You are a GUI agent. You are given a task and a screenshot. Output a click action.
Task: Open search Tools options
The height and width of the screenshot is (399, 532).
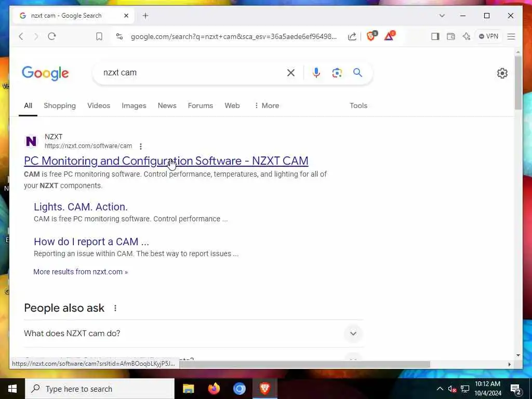click(x=358, y=105)
